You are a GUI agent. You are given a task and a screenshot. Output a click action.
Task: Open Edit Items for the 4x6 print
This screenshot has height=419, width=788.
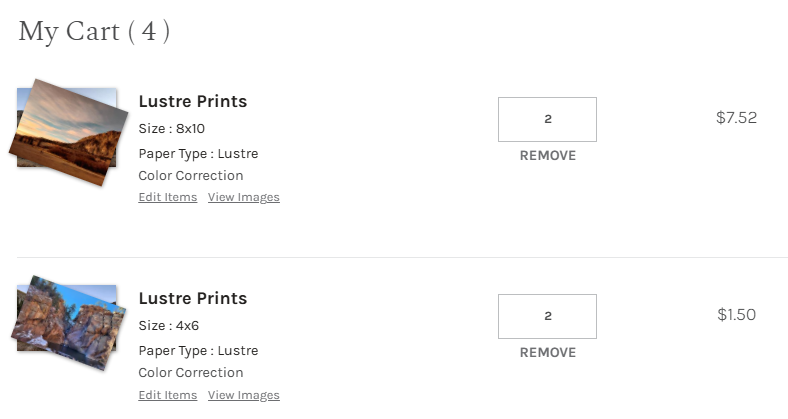[x=167, y=395]
